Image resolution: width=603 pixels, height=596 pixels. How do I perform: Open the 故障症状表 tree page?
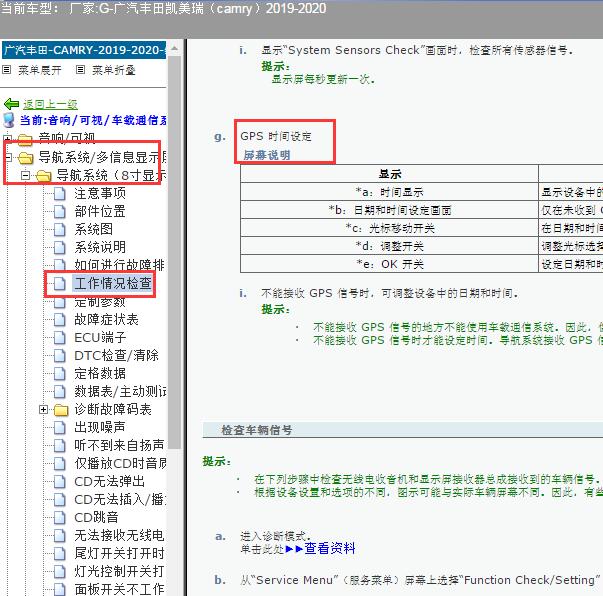(107, 319)
